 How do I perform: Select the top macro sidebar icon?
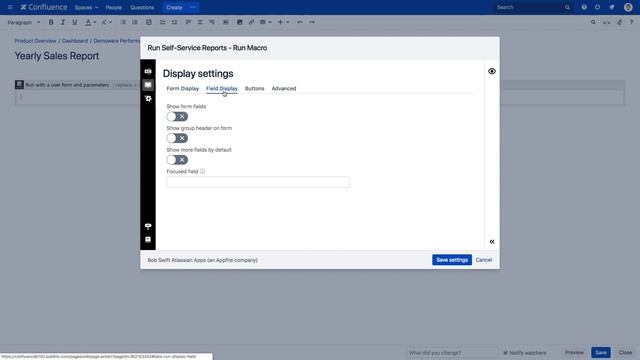(148, 71)
